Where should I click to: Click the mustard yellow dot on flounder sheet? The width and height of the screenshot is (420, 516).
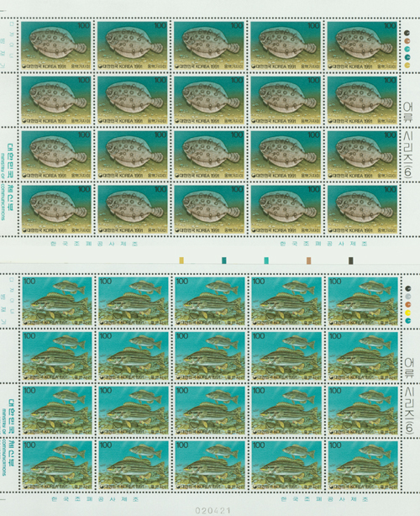407,66
